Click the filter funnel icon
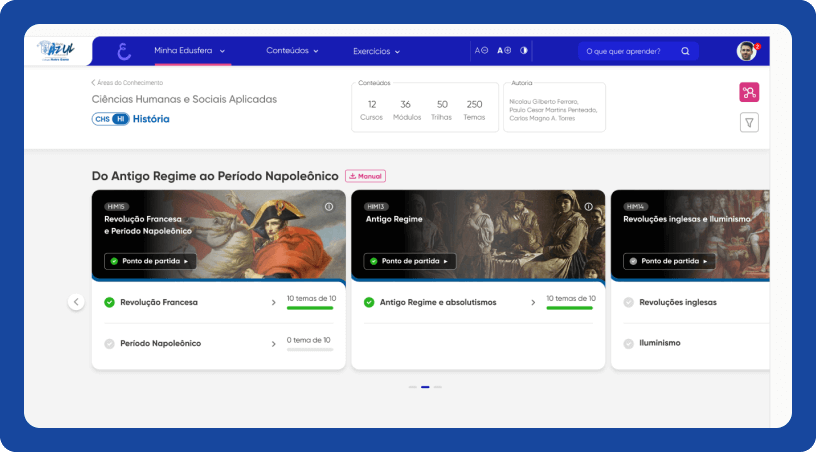816x452 pixels. (749, 122)
